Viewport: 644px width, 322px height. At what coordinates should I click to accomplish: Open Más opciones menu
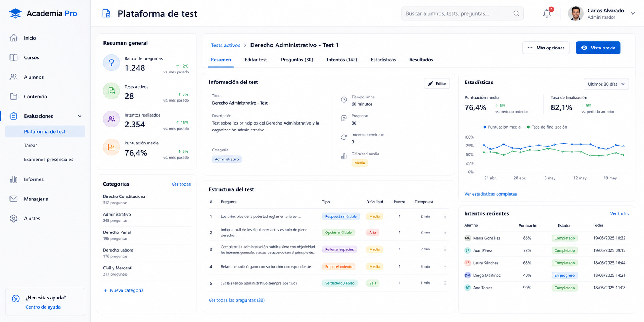click(x=546, y=48)
